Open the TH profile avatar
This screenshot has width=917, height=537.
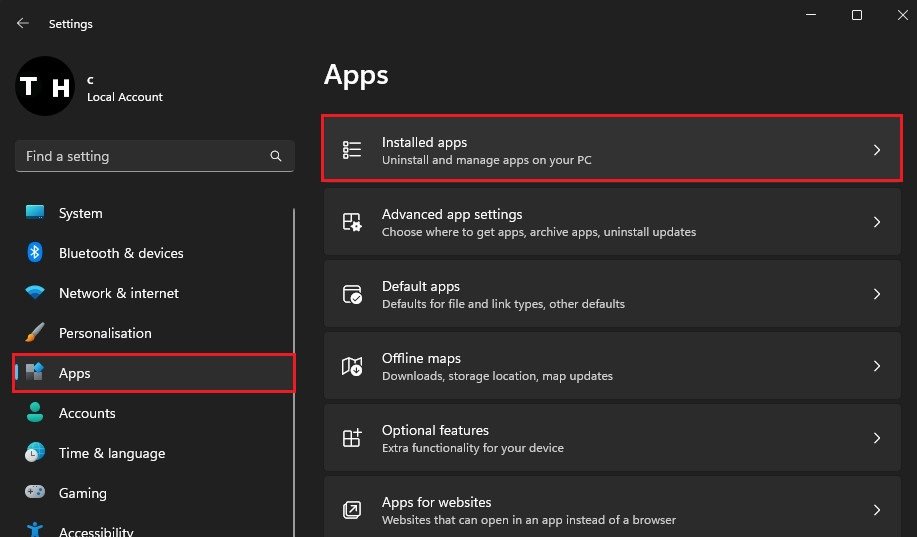click(45, 86)
